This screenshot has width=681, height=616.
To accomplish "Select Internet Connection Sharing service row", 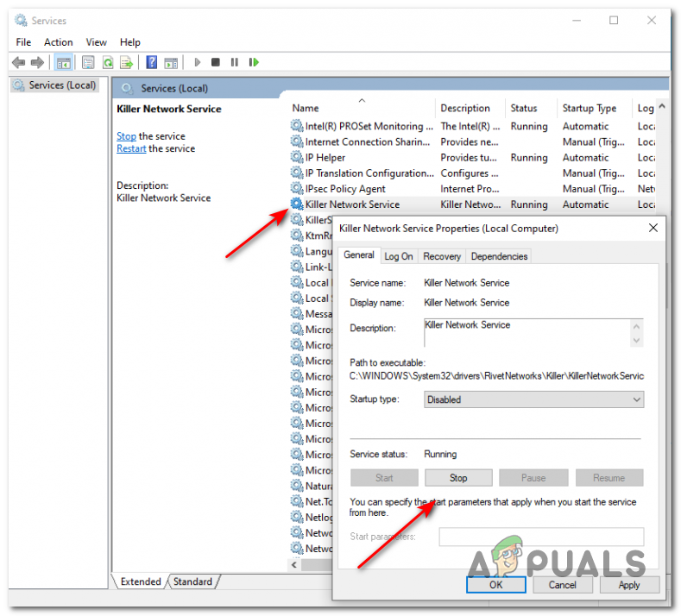I will coord(472,142).
